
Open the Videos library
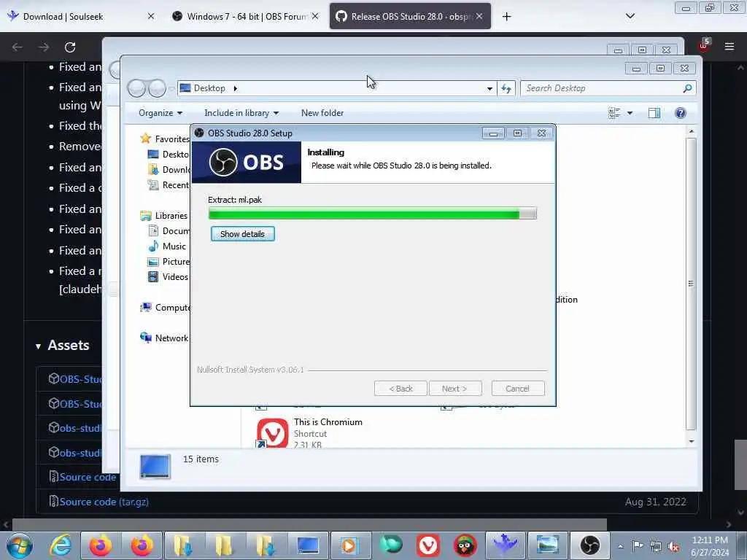(x=169, y=276)
